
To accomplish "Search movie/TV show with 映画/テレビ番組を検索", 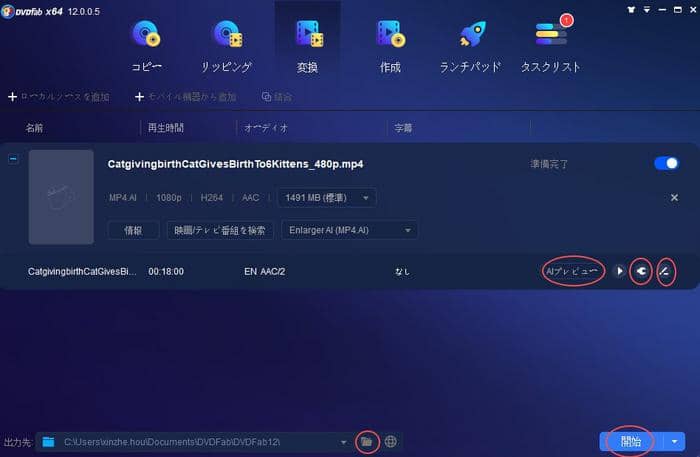I will point(220,230).
